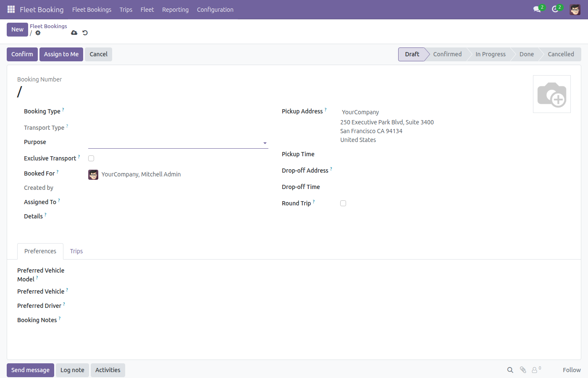Show help tooltip for Pickup Address

(325, 110)
